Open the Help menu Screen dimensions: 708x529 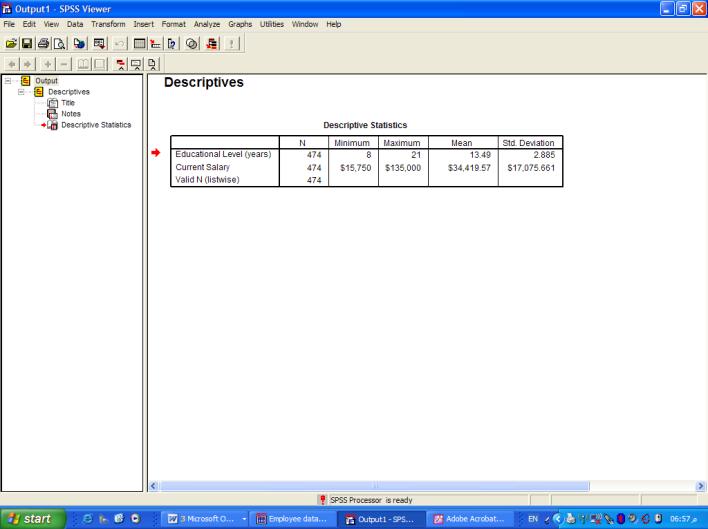(x=333, y=24)
